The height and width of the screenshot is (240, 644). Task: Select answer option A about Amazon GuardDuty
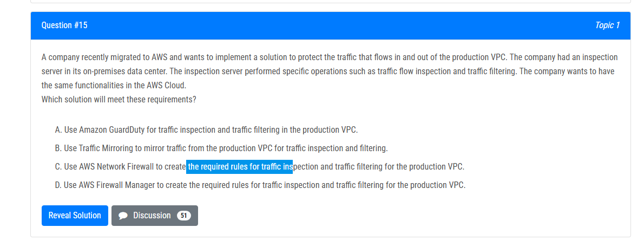[x=206, y=130]
